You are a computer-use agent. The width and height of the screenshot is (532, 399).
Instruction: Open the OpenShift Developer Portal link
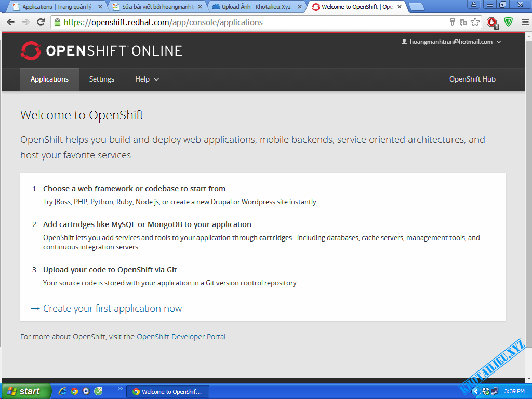click(x=181, y=337)
